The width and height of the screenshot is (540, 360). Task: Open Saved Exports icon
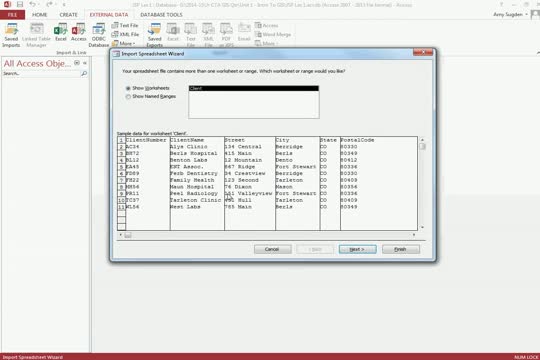point(155,34)
